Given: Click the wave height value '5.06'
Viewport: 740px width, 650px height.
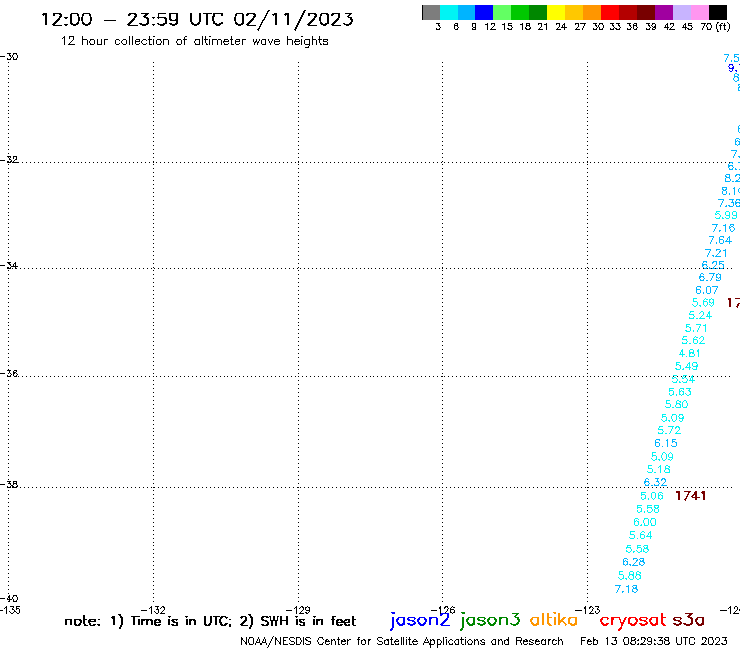Looking at the screenshot, I should point(652,496).
